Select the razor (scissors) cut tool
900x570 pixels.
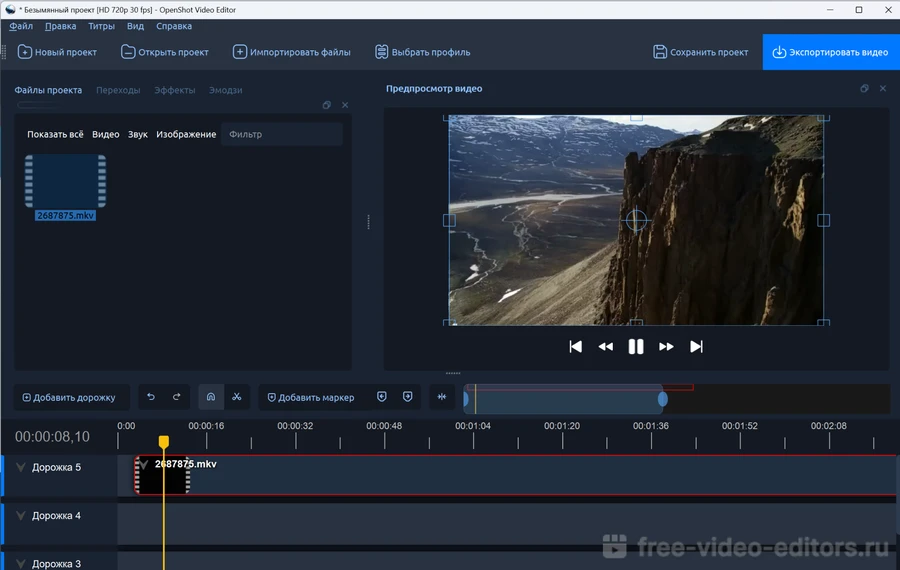click(237, 397)
